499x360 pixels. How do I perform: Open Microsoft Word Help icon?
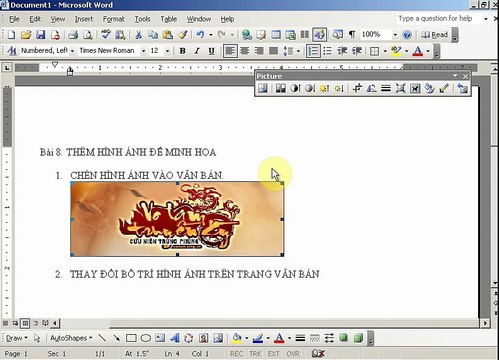pyautogui.click(x=407, y=35)
